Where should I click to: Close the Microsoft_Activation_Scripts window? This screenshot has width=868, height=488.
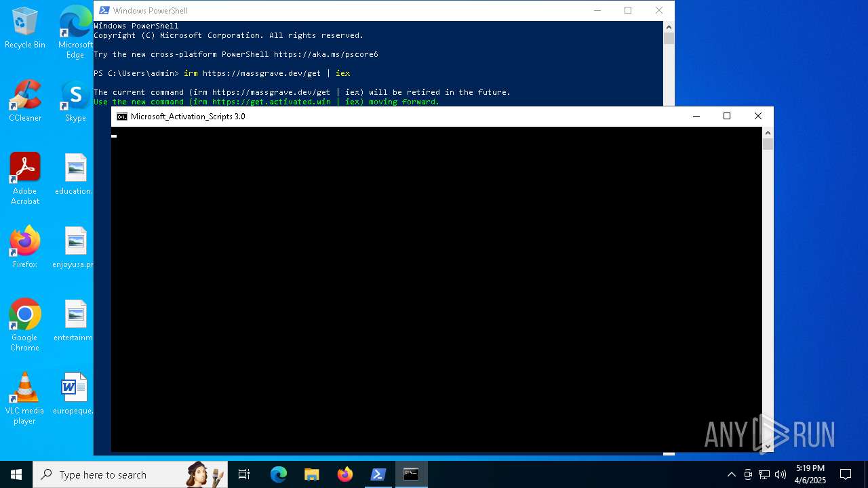click(x=758, y=117)
